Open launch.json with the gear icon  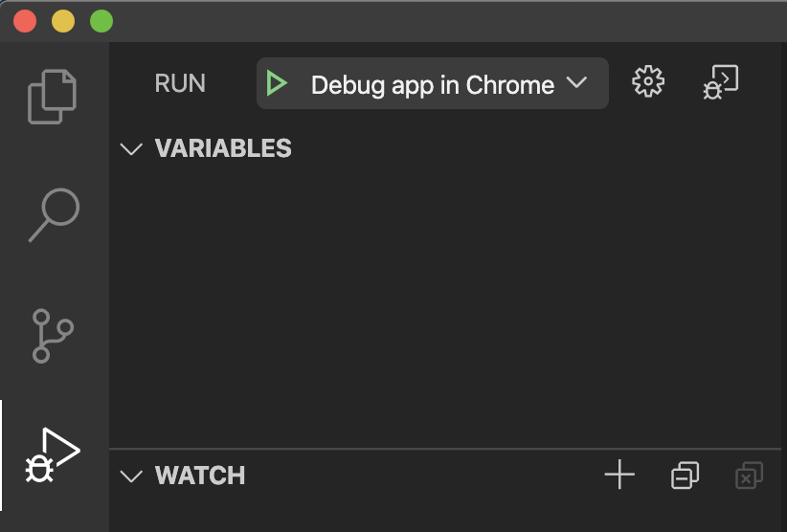tap(648, 81)
